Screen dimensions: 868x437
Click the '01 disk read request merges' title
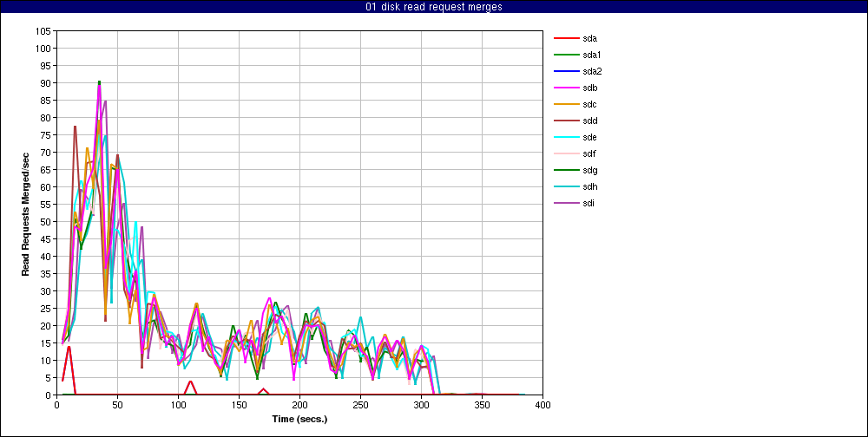point(434,7)
